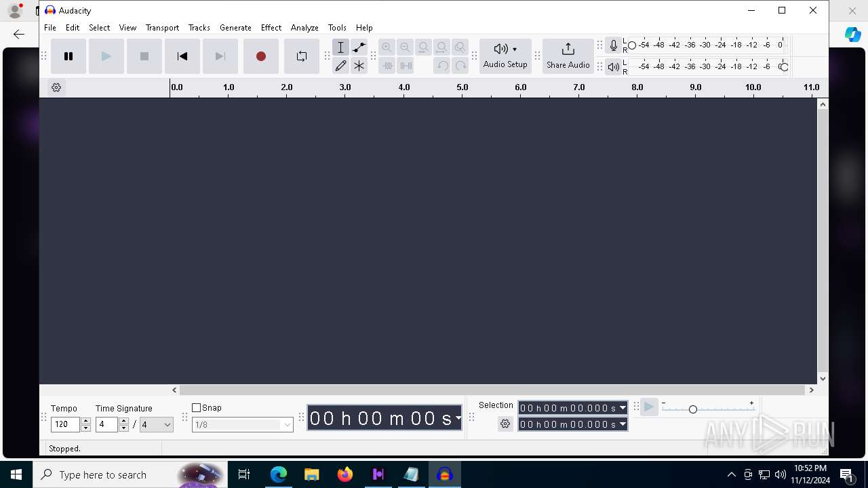Open Microsoft Edge from taskbar
Viewport: 868px width, 488px height.
coord(279,474)
